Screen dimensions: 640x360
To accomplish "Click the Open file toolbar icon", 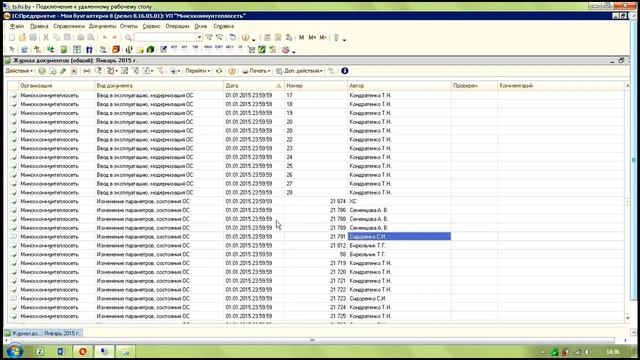I will pos(22,38).
